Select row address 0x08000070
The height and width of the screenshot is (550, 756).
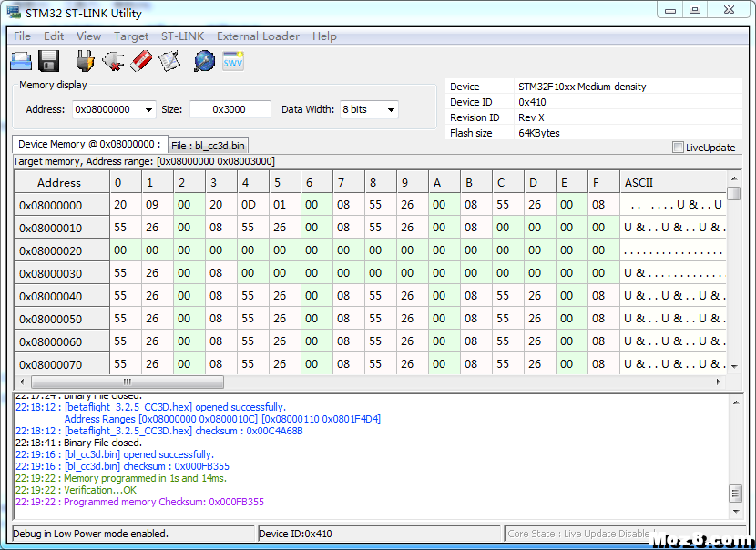point(62,364)
